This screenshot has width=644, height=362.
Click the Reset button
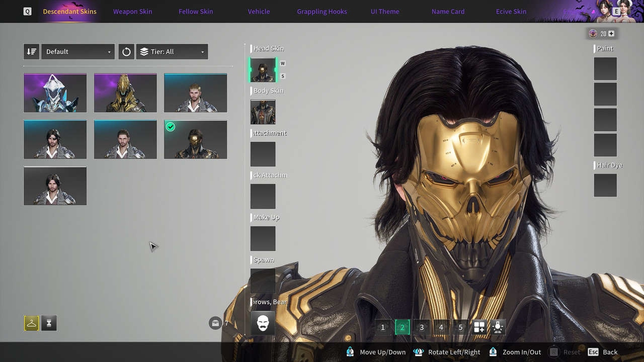coord(564,352)
